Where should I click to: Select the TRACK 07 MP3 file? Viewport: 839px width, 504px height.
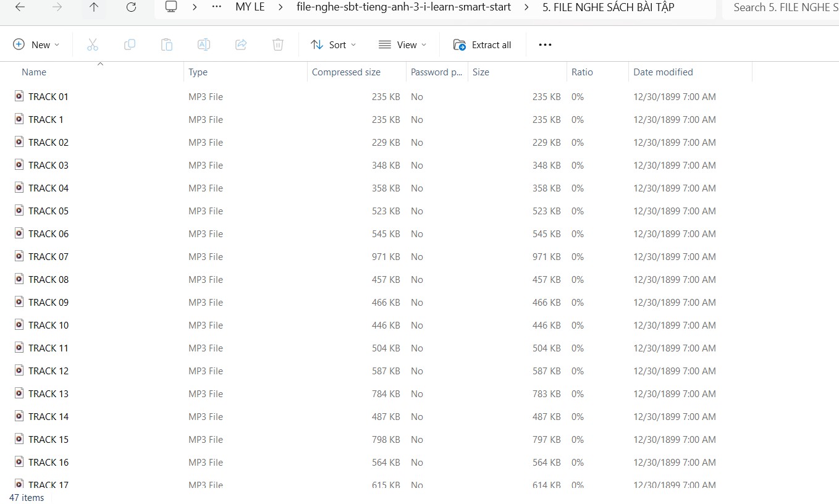click(x=48, y=257)
